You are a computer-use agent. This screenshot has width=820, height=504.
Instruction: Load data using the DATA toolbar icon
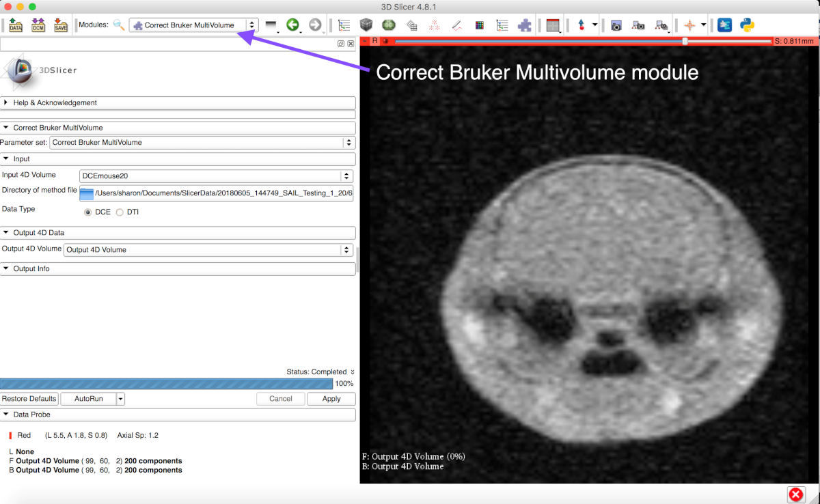[x=15, y=25]
